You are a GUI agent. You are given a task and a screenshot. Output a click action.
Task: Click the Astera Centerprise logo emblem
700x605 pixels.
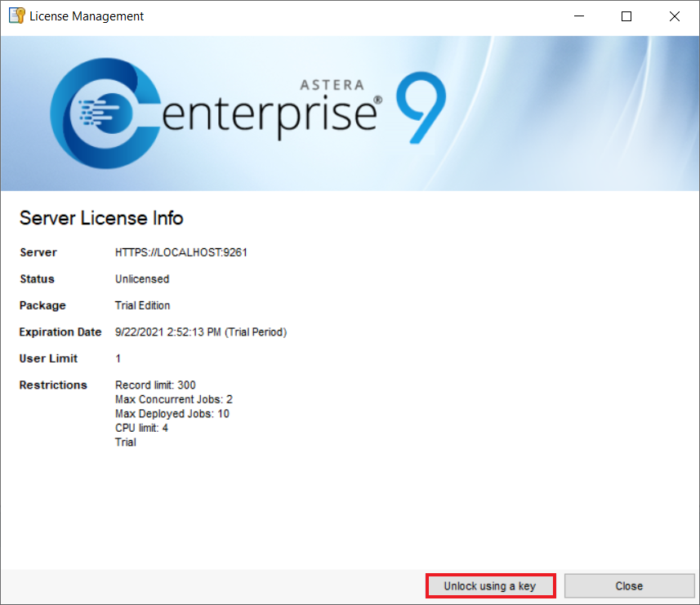tap(105, 113)
